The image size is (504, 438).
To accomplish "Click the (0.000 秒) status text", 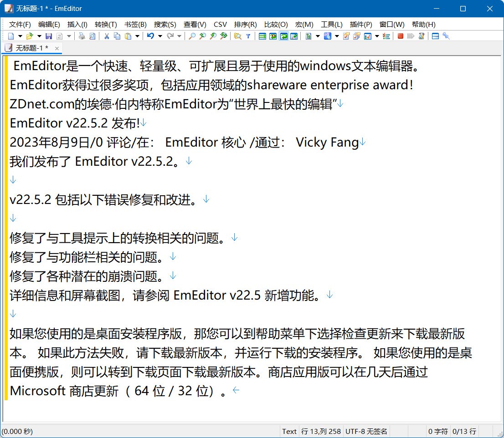I will coord(17,431).
